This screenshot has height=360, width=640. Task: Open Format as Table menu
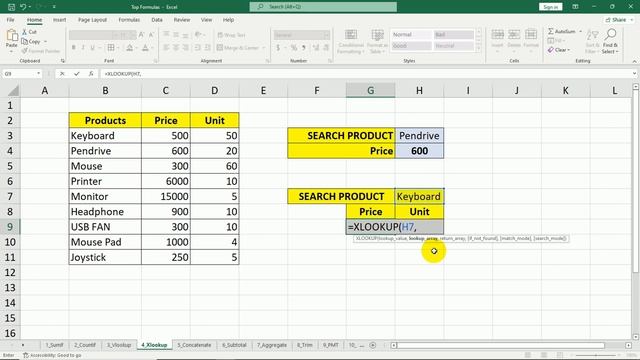377,41
